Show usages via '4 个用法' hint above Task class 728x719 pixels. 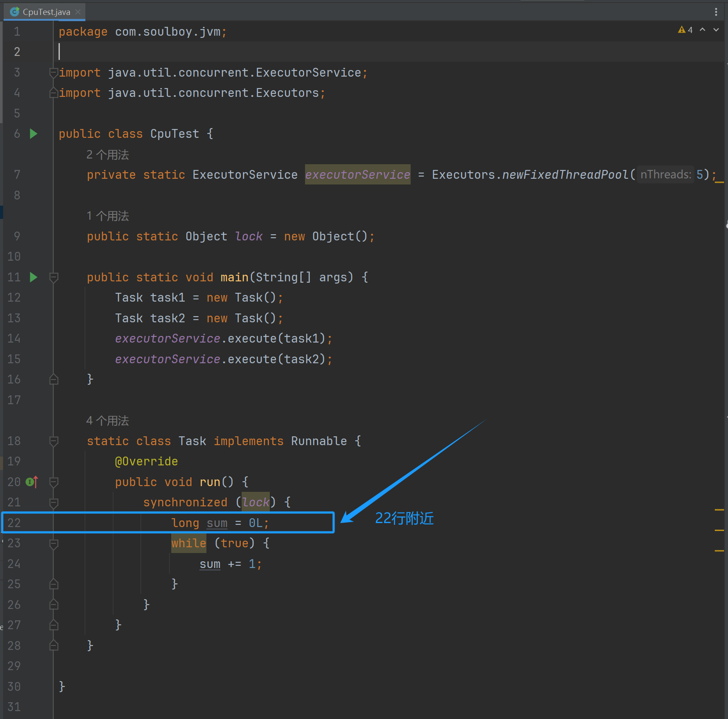tap(108, 420)
